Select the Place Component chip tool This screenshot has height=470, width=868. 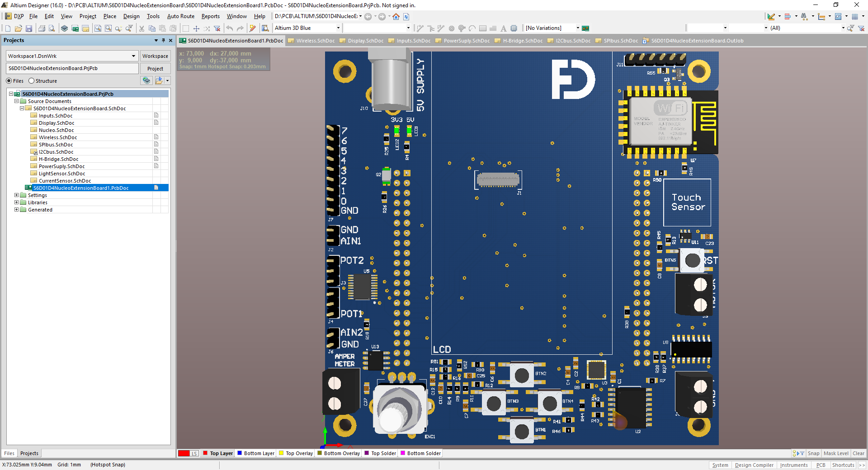pyautogui.click(x=514, y=28)
